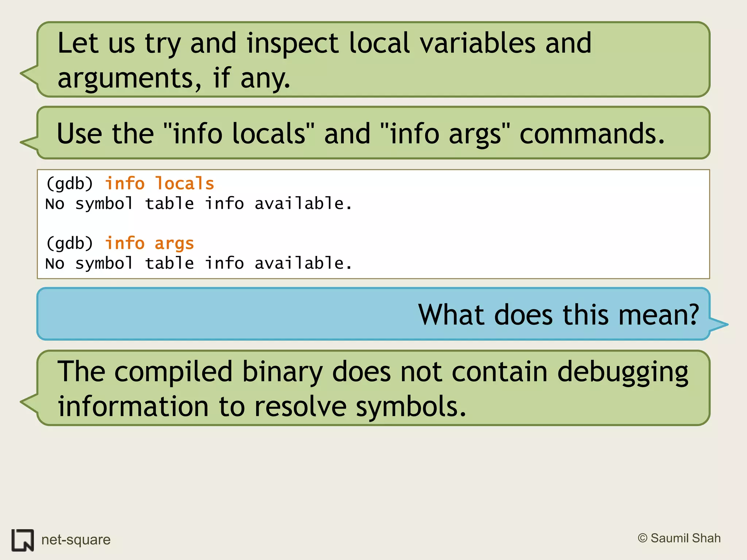This screenshot has height=560, width=747.
Task: Click the '(gdb)' prompt before info locals
Action: click(x=70, y=183)
